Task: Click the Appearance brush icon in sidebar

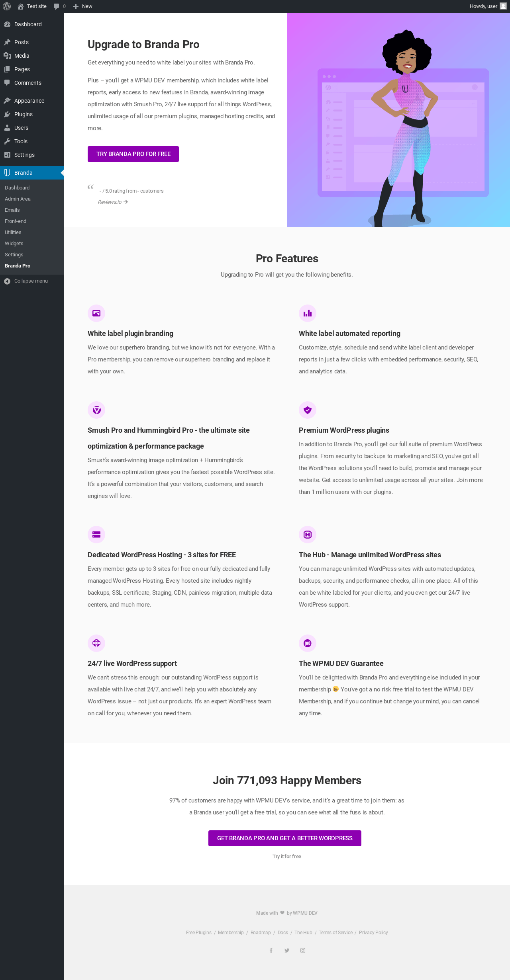Action: point(7,101)
